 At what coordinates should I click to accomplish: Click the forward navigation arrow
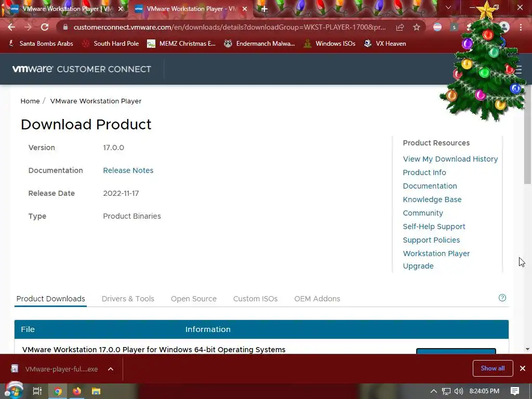point(28,27)
